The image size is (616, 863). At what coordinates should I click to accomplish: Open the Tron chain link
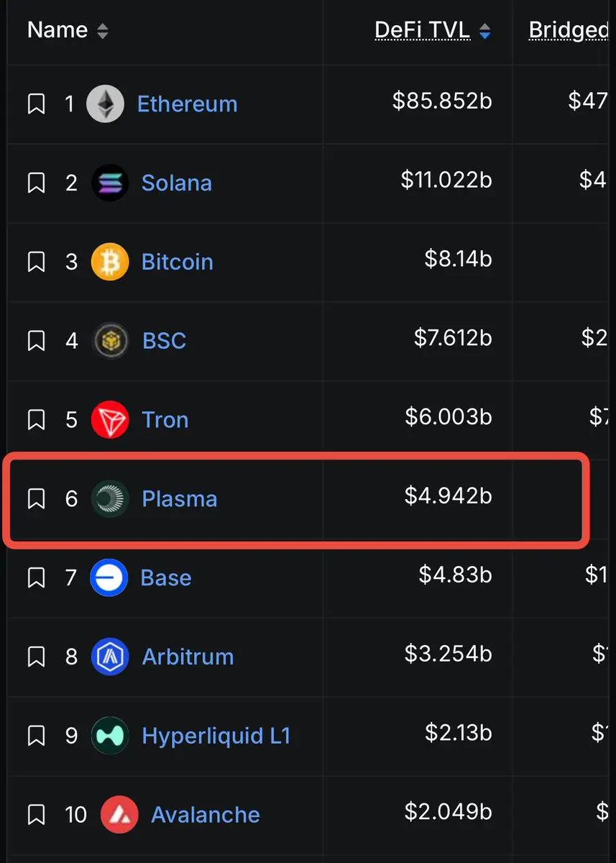tap(165, 419)
